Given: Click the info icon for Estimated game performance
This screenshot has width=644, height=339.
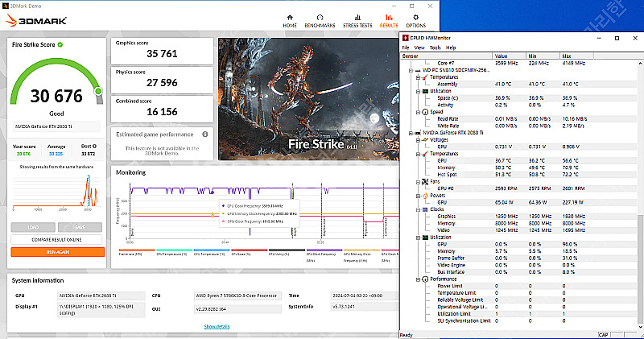Looking at the screenshot, I should pos(205,134).
